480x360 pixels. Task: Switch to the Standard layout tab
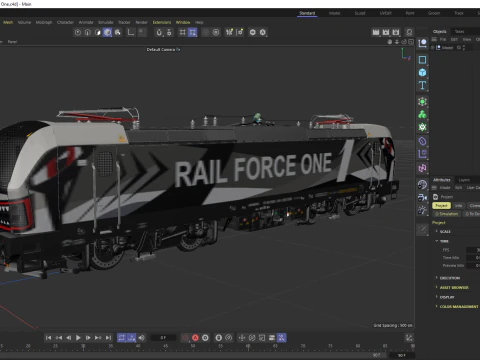click(307, 13)
